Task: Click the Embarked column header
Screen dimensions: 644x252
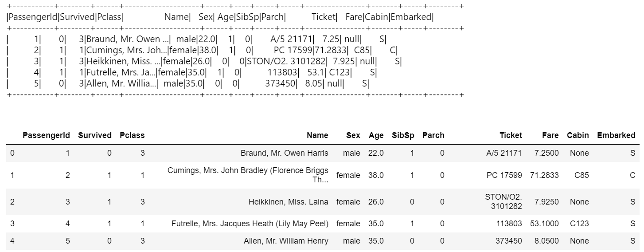Action: pos(616,135)
